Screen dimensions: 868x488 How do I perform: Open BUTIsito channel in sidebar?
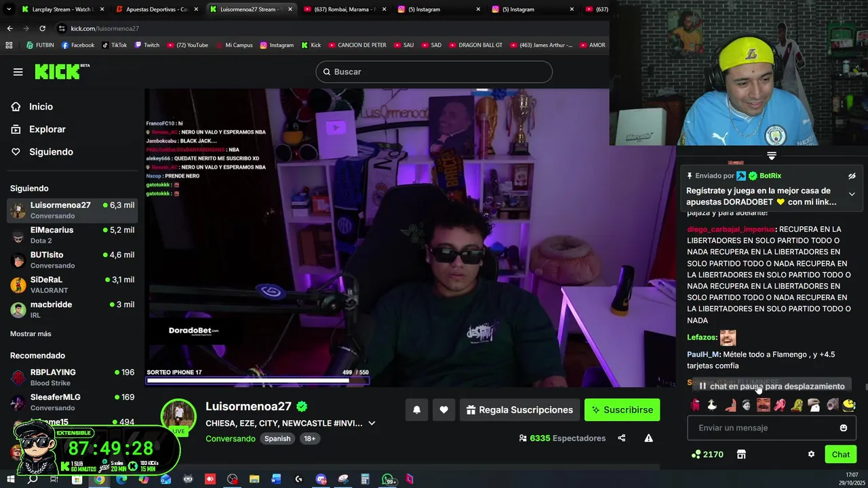click(x=72, y=260)
